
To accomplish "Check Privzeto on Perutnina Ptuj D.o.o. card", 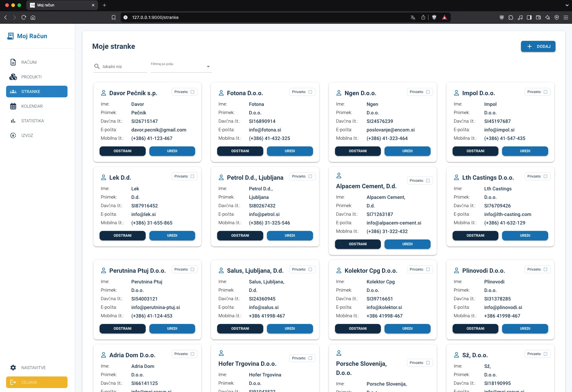I will point(192,269).
